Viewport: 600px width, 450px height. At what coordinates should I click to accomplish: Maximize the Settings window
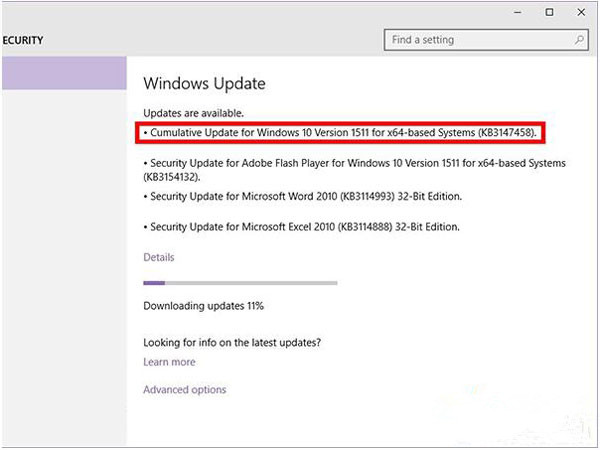[x=549, y=12]
